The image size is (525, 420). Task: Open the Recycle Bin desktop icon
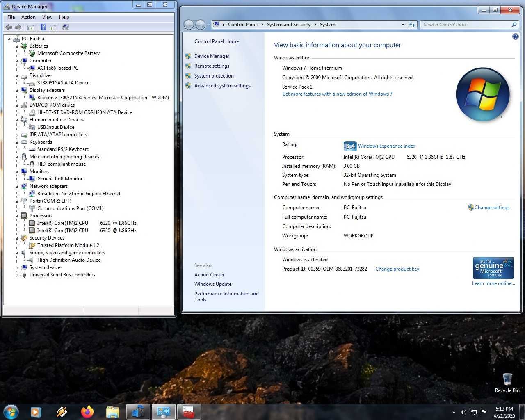pyautogui.click(x=507, y=383)
